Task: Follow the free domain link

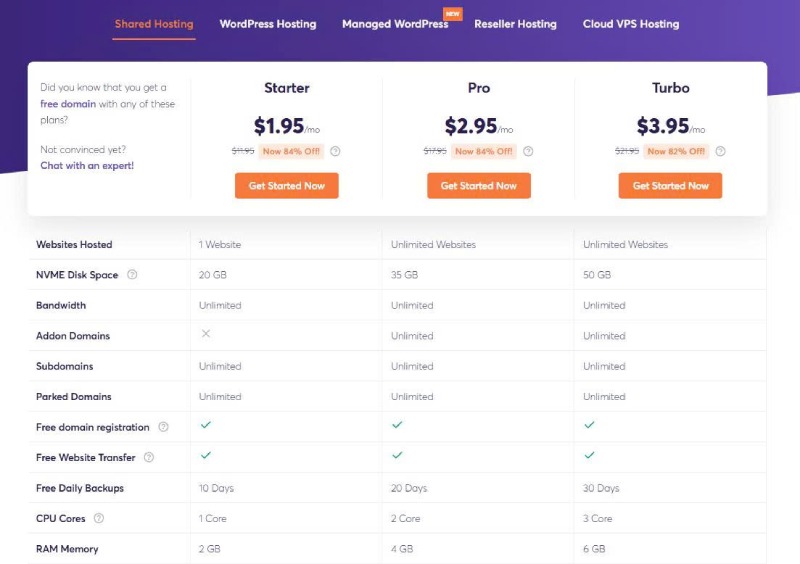Action: (68, 104)
